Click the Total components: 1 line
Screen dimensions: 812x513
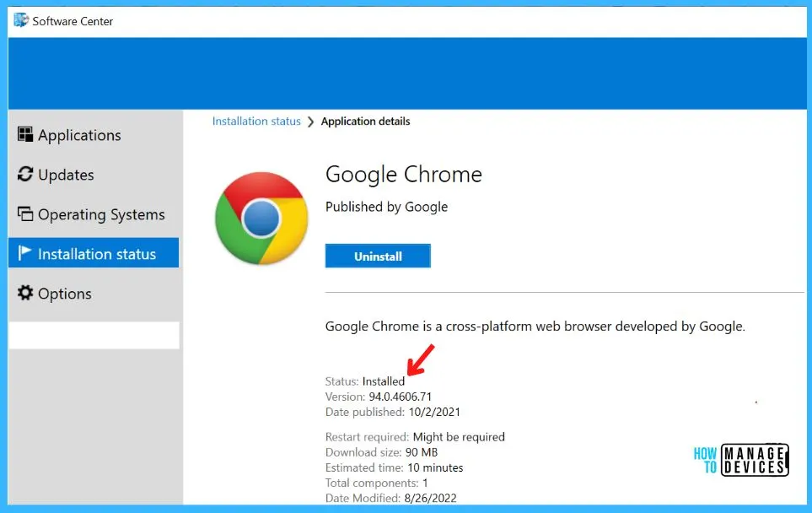click(376, 483)
